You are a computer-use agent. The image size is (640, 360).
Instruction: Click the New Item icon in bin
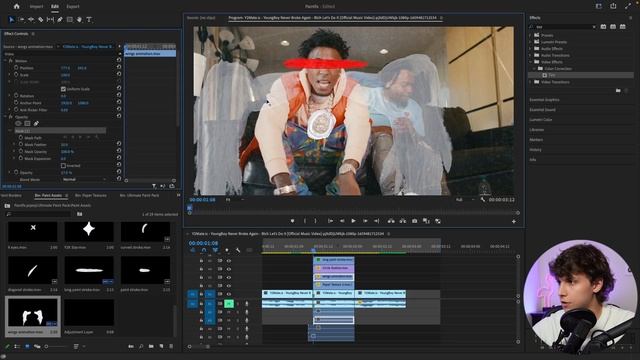pyautogui.click(x=161, y=346)
